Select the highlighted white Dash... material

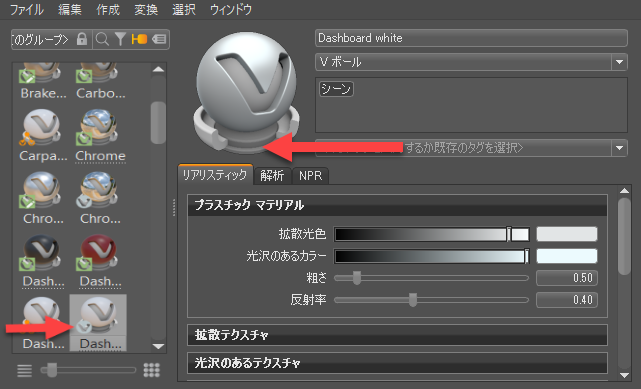click(98, 323)
